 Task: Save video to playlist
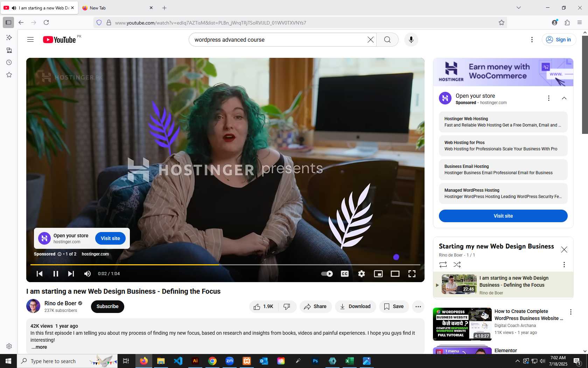[x=394, y=307]
